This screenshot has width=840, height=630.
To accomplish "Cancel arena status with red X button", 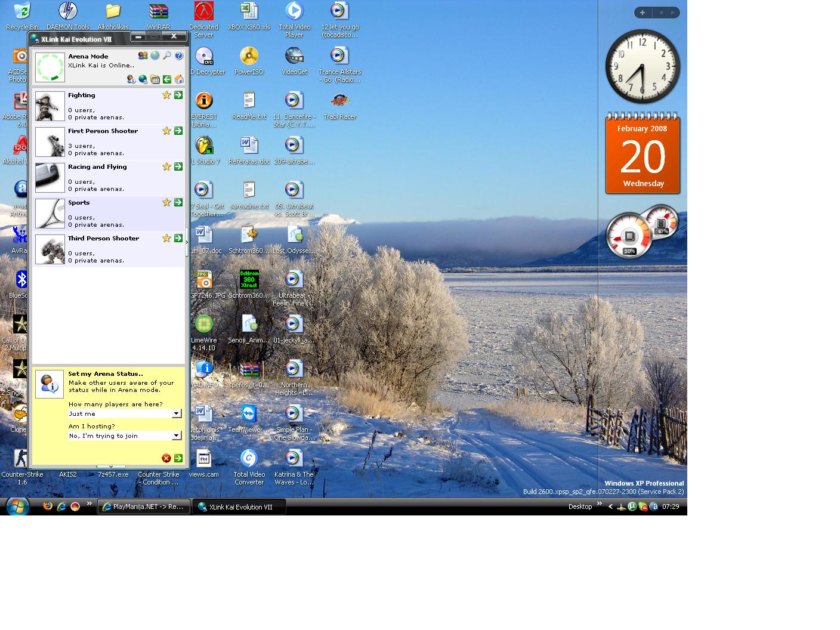I will coord(166,458).
